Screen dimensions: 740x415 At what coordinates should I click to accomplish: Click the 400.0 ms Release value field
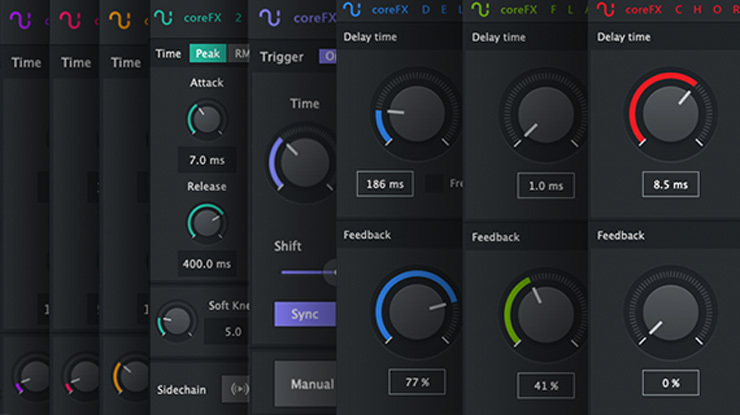(x=207, y=263)
